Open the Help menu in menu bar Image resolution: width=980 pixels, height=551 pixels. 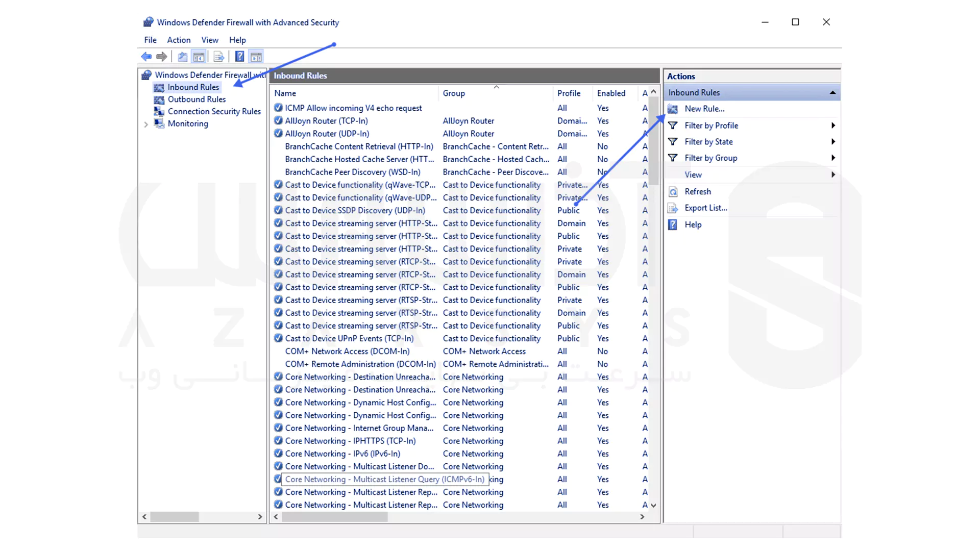coord(237,40)
